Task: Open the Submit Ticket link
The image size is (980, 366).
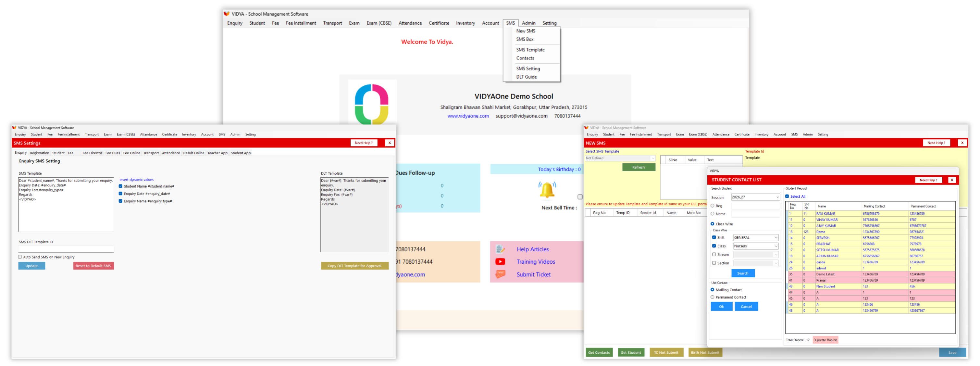Action: (533, 275)
